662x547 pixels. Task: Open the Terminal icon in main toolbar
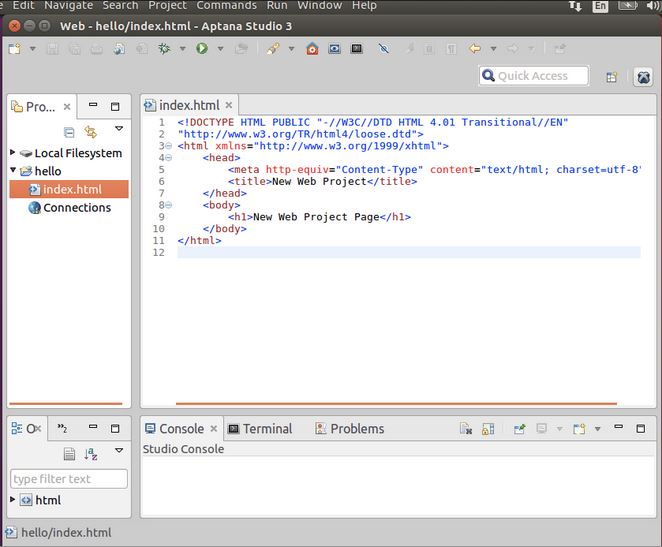point(357,49)
